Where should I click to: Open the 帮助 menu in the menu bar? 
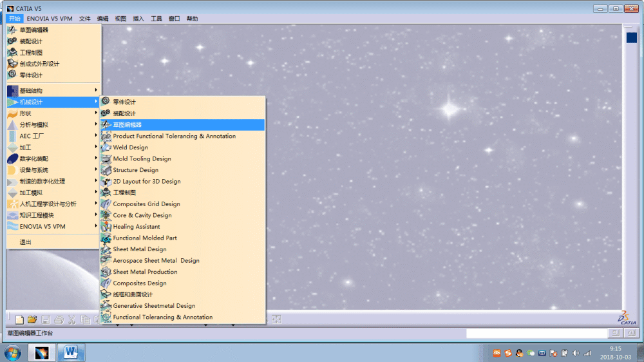pos(192,19)
